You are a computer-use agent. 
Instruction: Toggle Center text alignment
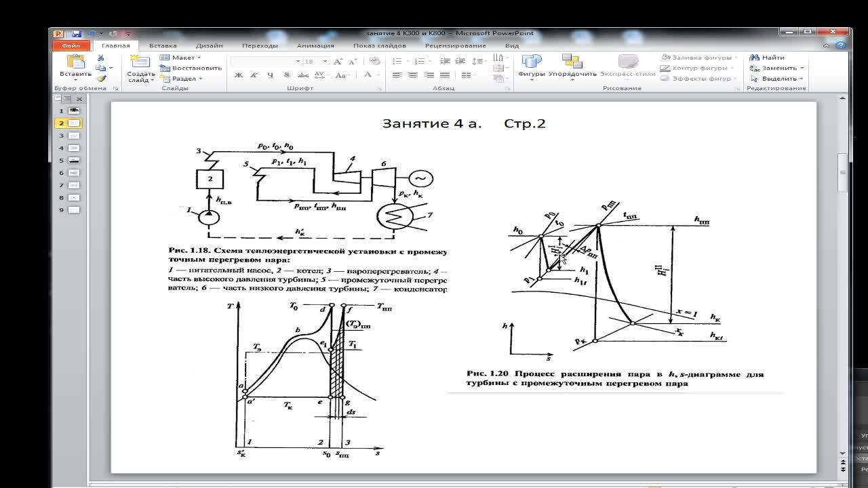click(x=413, y=75)
